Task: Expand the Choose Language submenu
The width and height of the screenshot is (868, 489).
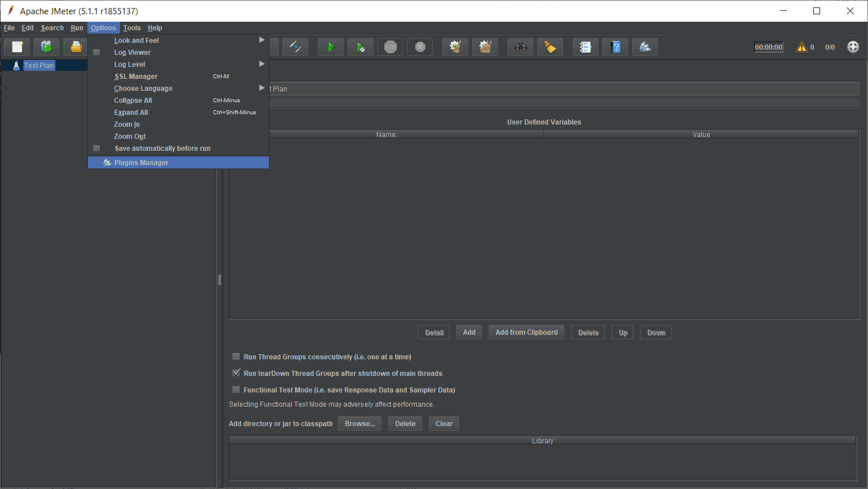Action: coord(178,89)
